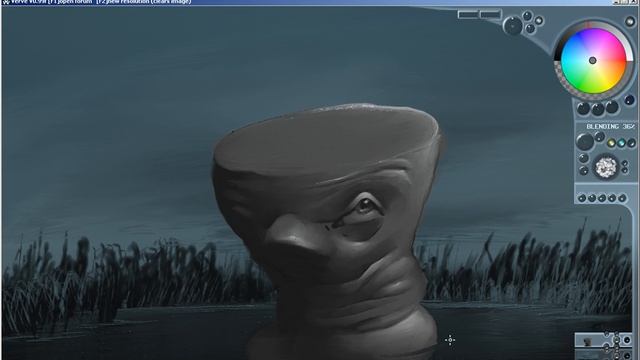
Task: Toggle the dark button right of the cyan one
Action: (x=631, y=143)
